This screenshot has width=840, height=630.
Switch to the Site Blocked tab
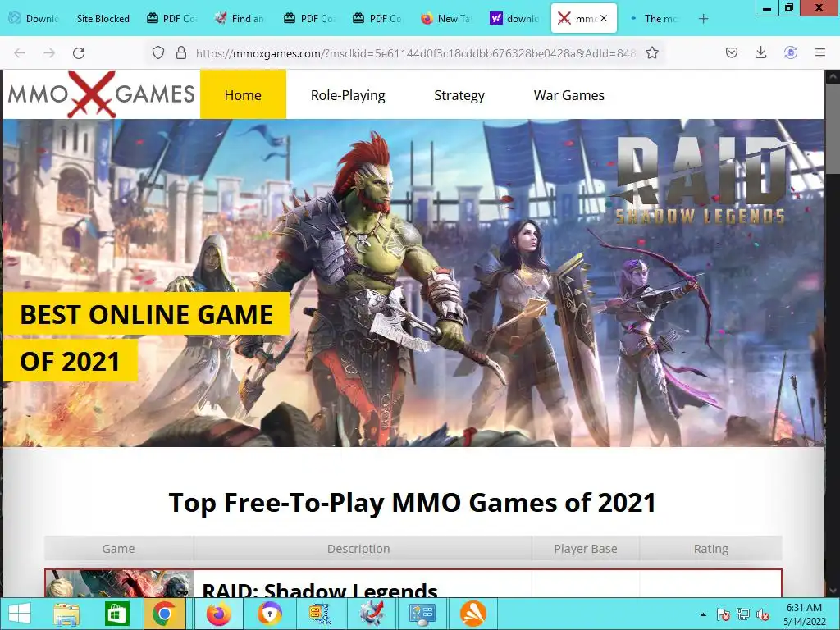click(103, 19)
